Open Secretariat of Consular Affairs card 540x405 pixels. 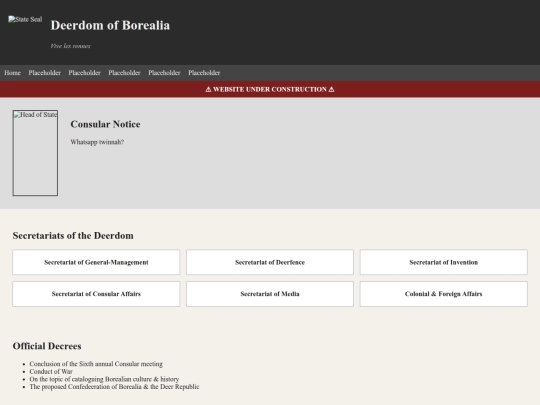(x=96, y=294)
